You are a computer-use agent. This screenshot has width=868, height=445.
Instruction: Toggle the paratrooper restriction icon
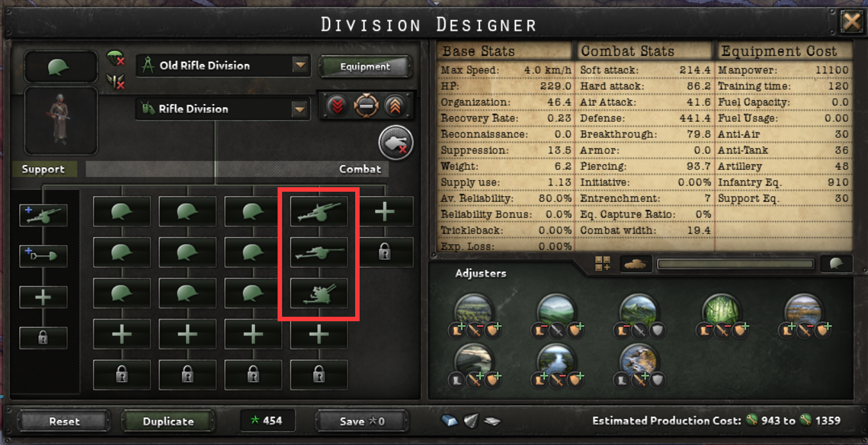click(x=115, y=60)
